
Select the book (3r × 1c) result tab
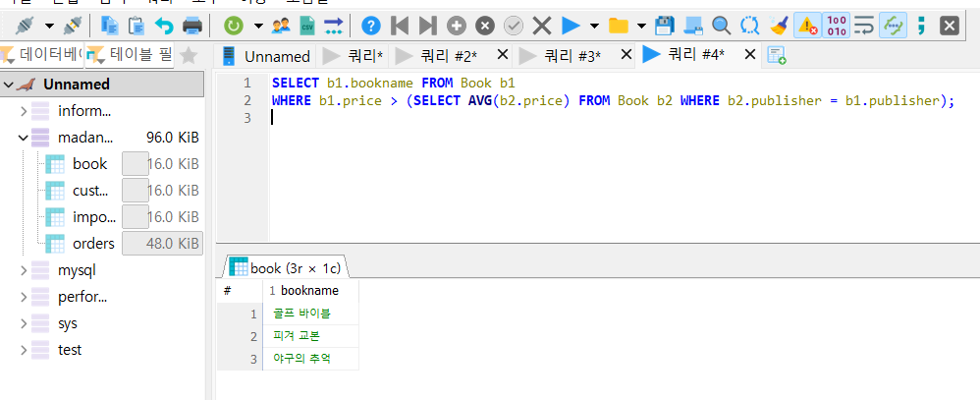pos(285,268)
